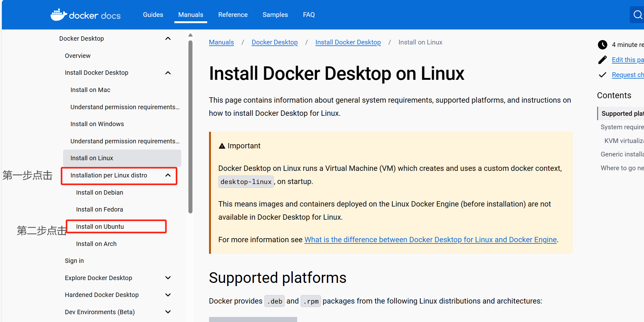Select Install on Linux in sidebar
644x322 pixels.
(122, 158)
